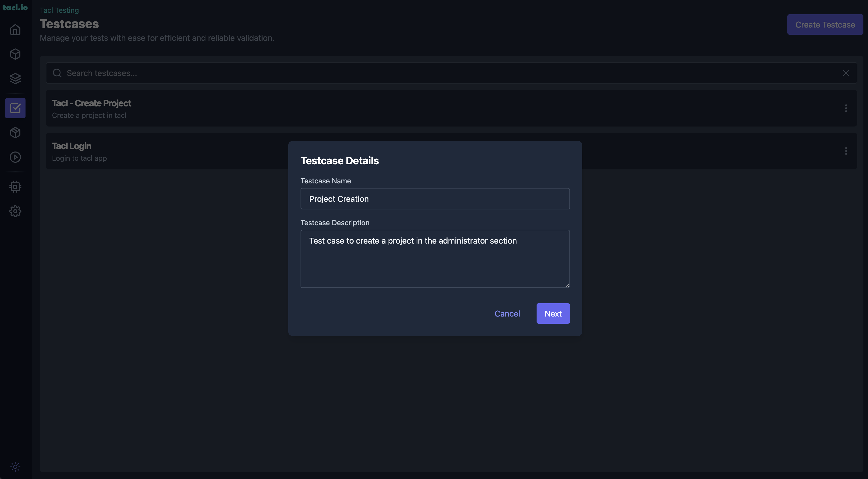Open the play circle runs icon
Viewport: 868px width, 479px height.
[15, 157]
